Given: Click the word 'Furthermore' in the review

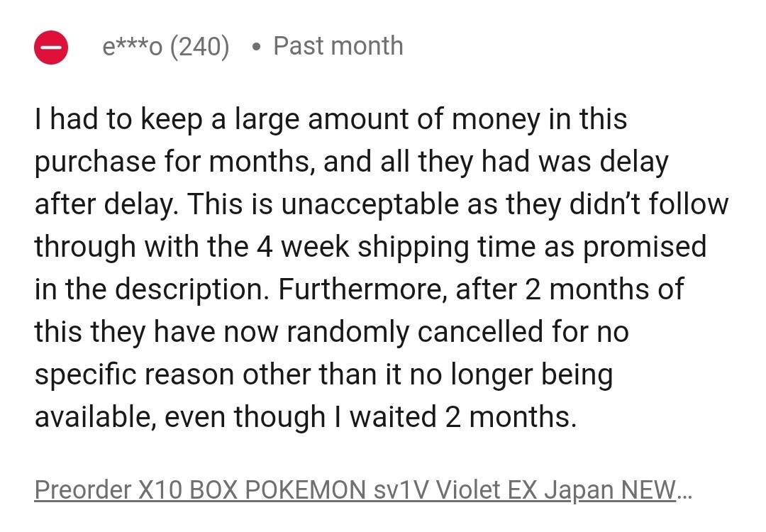Looking at the screenshot, I should [362, 289].
